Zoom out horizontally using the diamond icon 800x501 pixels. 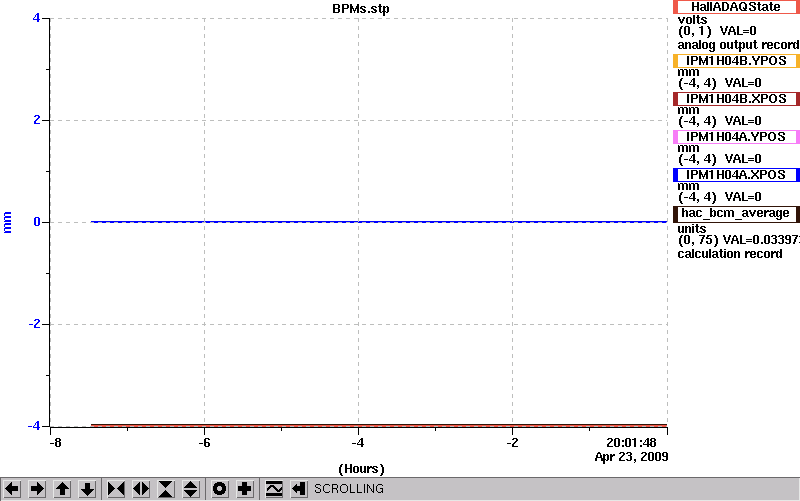(x=141, y=489)
